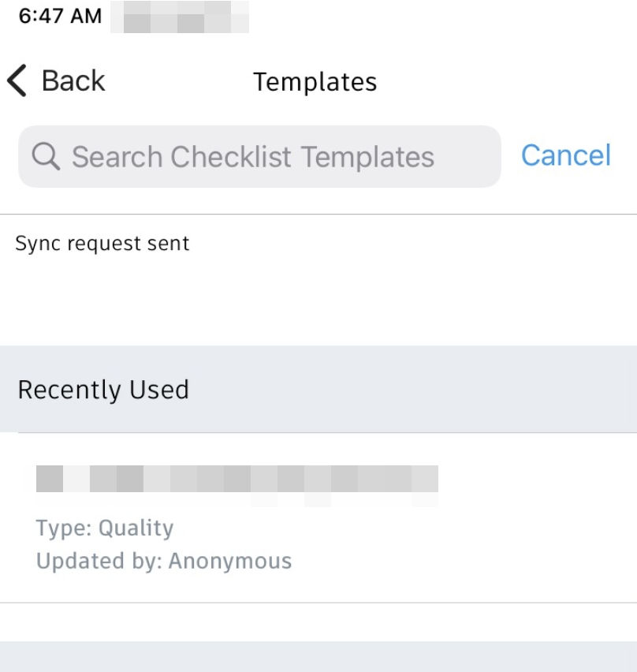
Task: Select the Recently Used section header
Action: (x=103, y=390)
